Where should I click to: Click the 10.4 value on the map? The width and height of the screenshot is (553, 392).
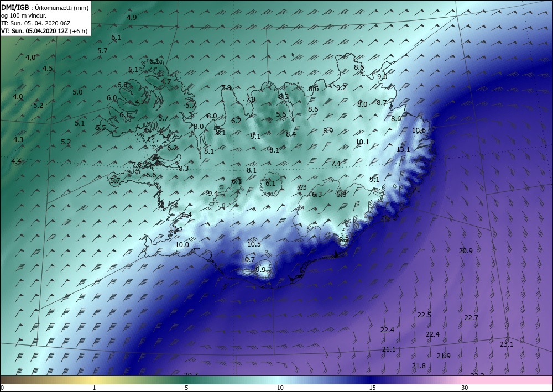[x=185, y=215]
